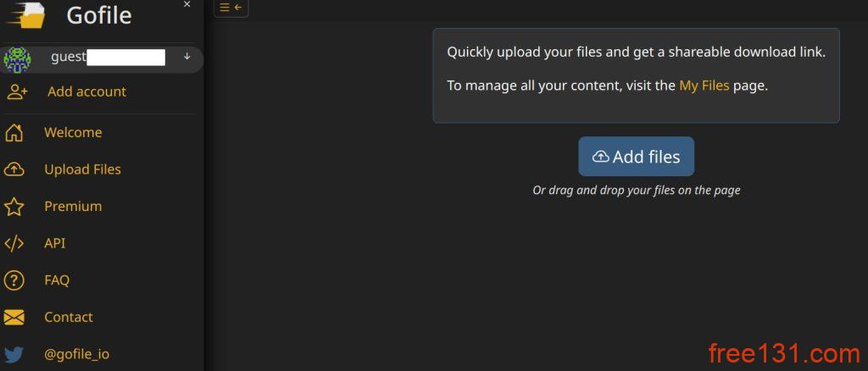Go to Upload Files in sidebar
The width and height of the screenshot is (868, 371).
82,169
